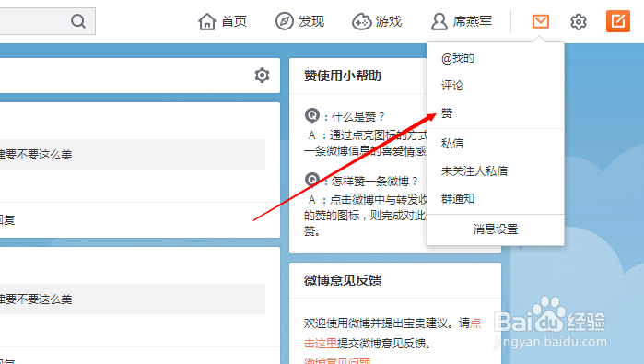Open account settings gear in top bar

579,21
